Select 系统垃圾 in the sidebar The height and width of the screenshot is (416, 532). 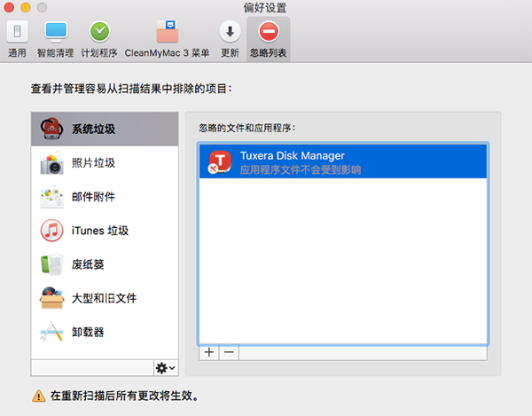point(105,129)
